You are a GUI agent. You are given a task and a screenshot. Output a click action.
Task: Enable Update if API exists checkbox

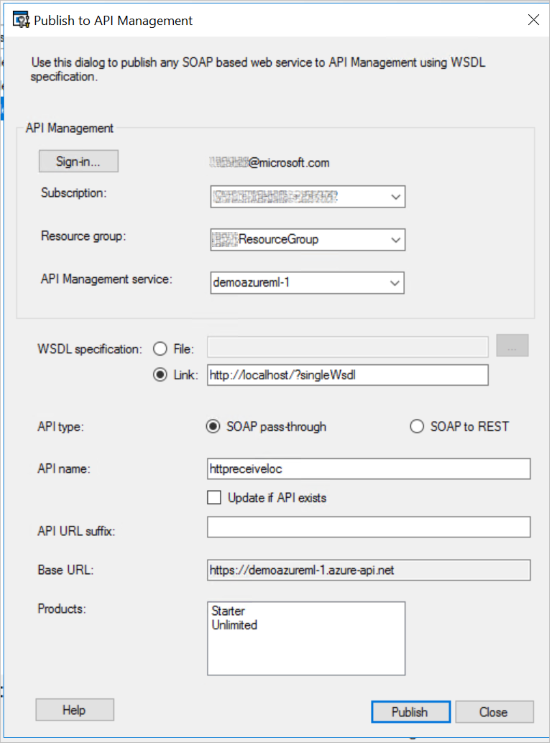214,498
